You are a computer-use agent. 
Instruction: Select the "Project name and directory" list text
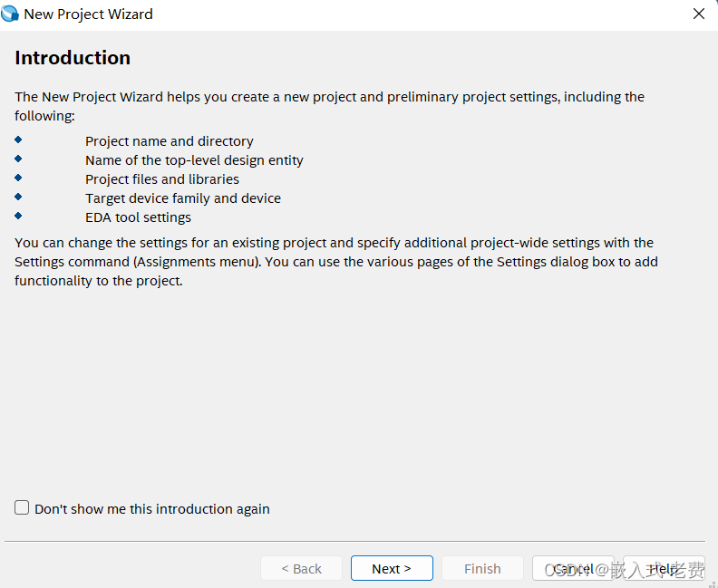point(170,141)
